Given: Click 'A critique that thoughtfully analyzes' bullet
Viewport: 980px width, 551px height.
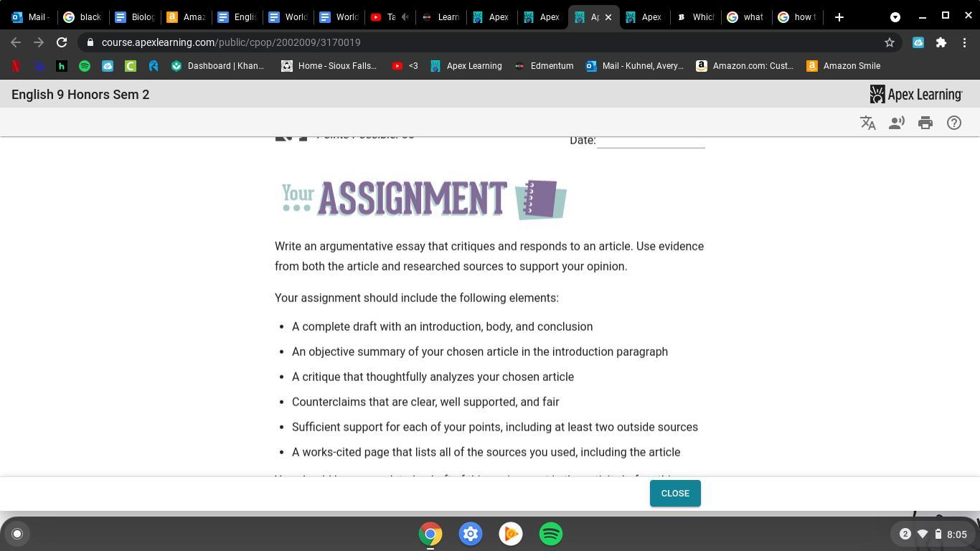Looking at the screenshot, I should click(433, 377).
